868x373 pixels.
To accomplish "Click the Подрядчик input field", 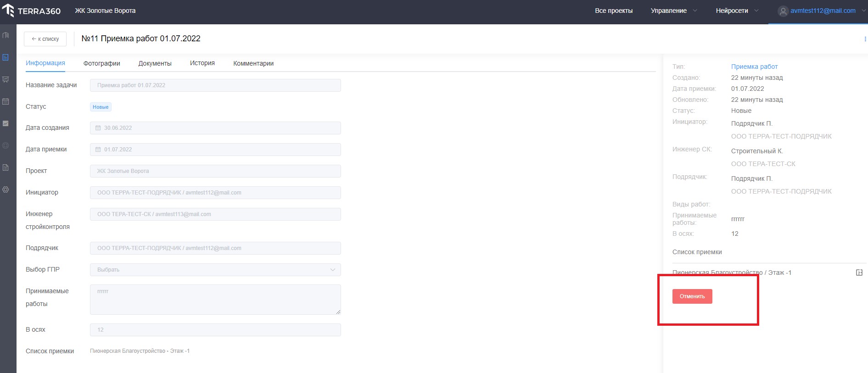I will tap(215, 248).
